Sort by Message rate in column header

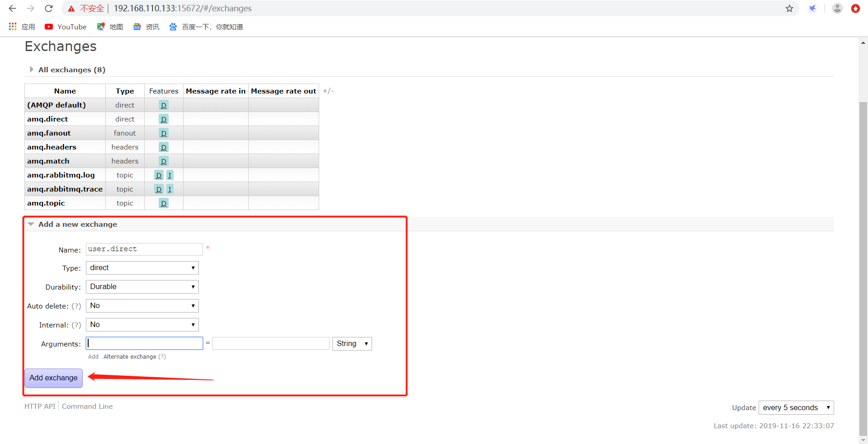point(216,91)
